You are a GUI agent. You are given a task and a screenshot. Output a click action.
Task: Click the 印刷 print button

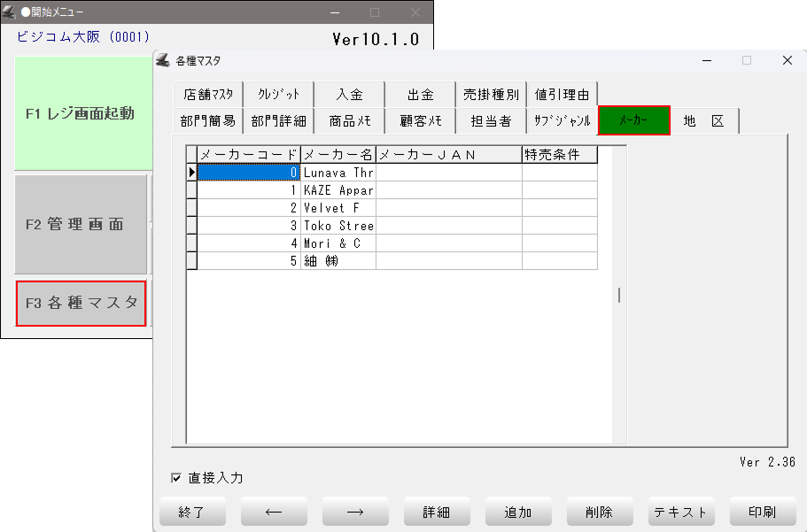(763, 512)
